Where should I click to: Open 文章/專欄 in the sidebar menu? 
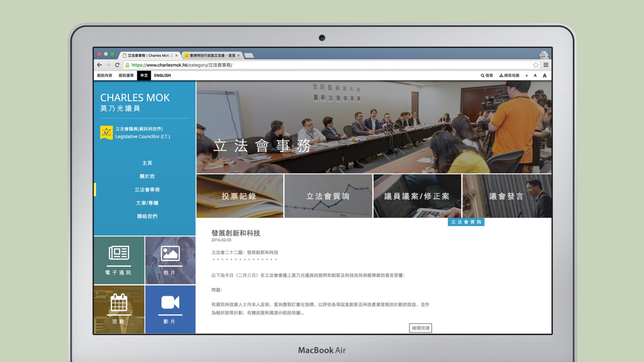point(147,203)
